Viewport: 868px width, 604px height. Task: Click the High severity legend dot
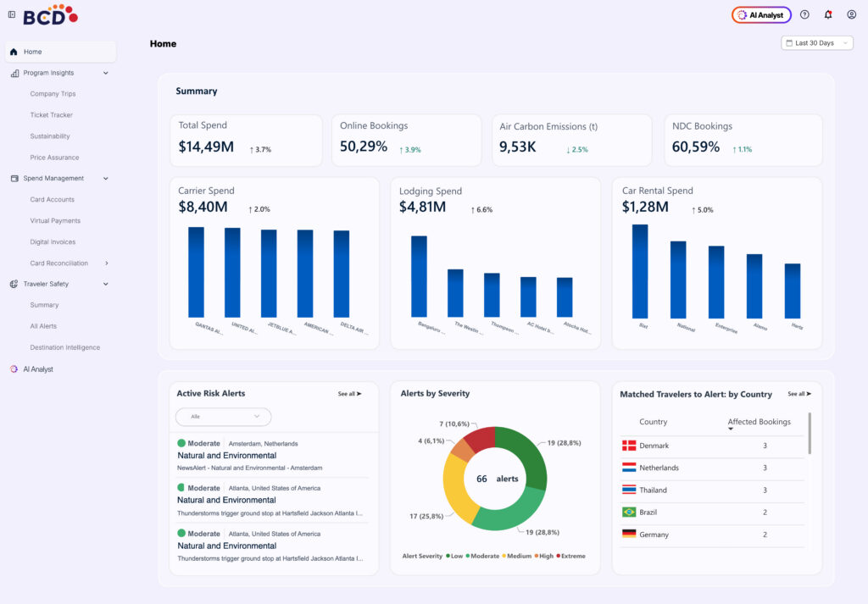pos(536,556)
